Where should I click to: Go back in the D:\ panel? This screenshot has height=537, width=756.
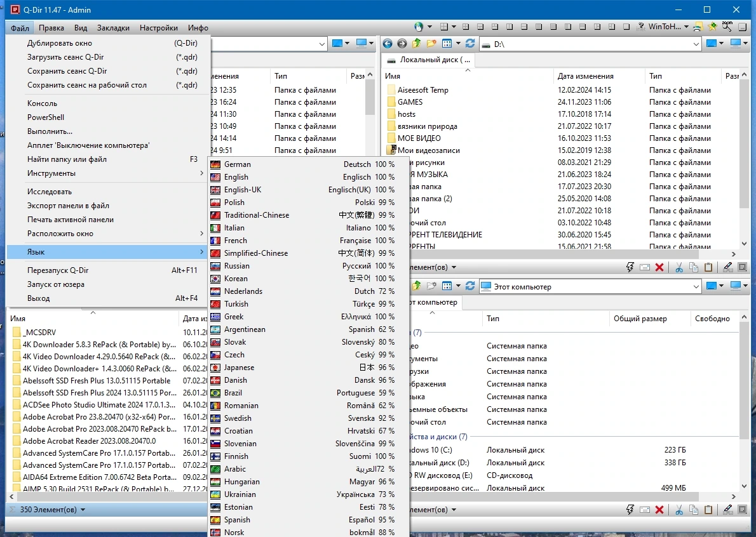point(387,44)
